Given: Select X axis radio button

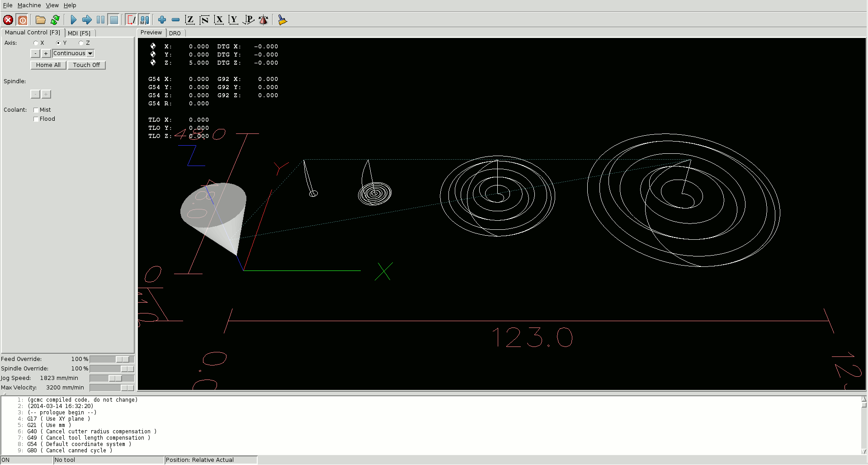Looking at the screenshot, I should pyautogui.click(x=36, y=43).
